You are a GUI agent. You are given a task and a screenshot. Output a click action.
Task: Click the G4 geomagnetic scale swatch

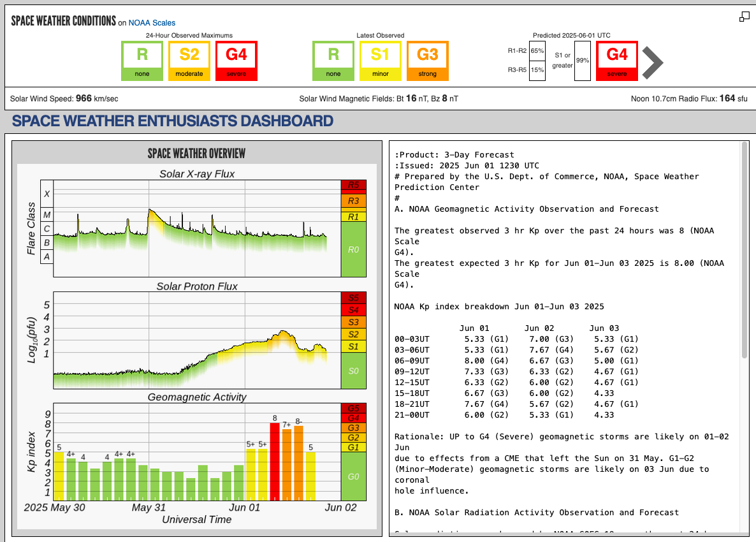point(353,418)
